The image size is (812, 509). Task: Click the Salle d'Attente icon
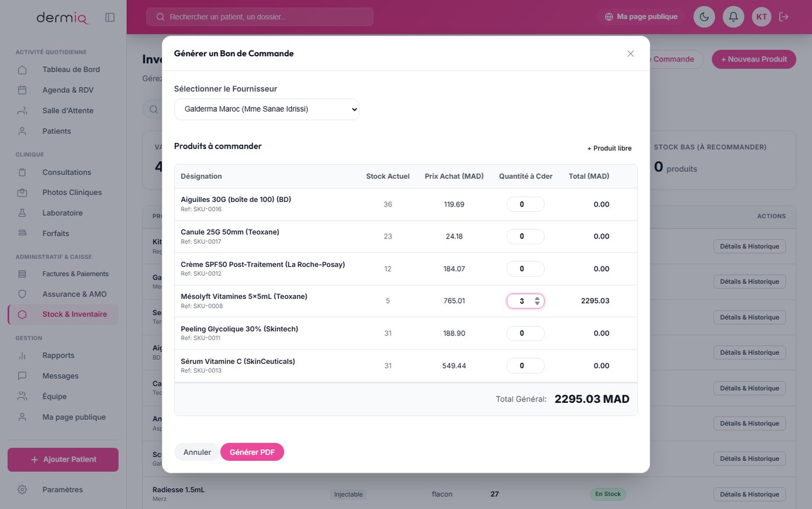click(22, 110)
